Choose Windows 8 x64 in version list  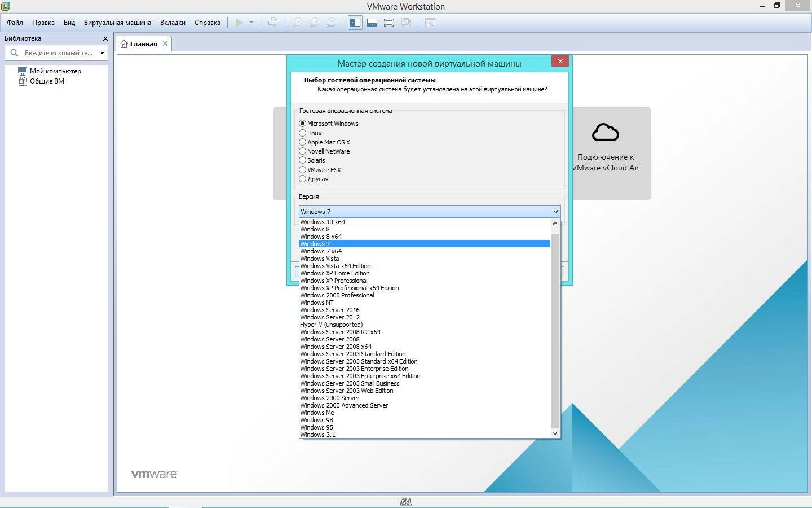425,237
